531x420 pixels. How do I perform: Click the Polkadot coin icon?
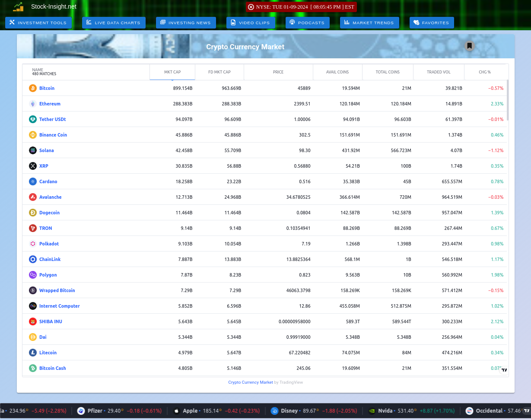[33, 244]
